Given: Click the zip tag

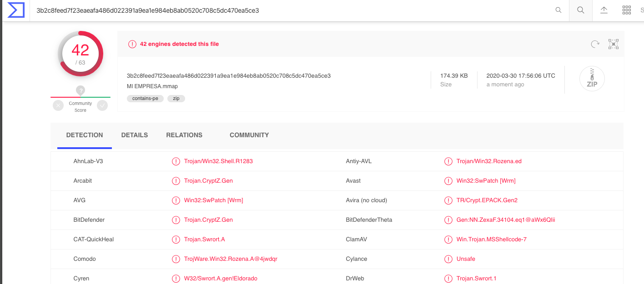Looking at the screenshot, I should coord(176,98).
